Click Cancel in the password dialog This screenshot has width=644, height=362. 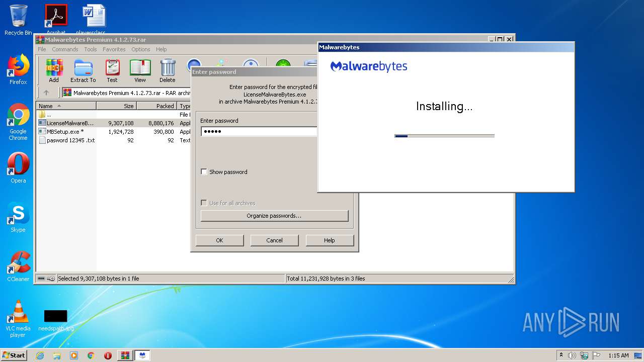(x=274, y=240)
